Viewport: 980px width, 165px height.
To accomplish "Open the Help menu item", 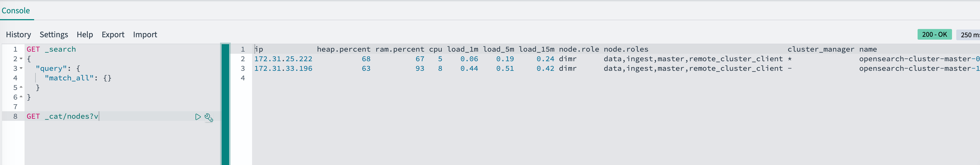I will click(85, 35).
